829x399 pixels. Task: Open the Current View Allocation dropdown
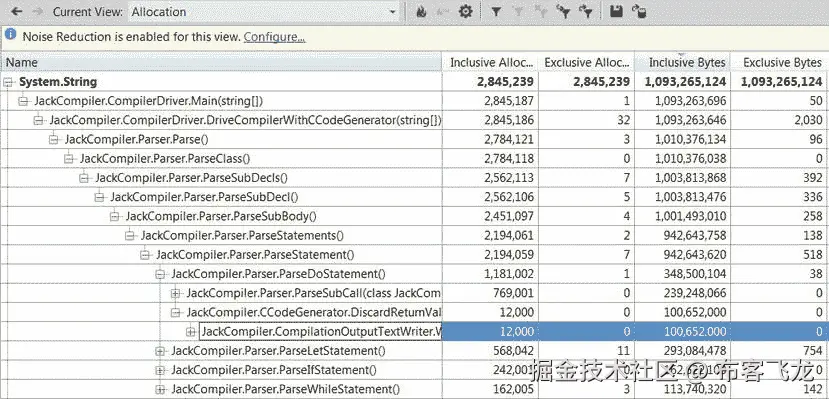(264, 12)
